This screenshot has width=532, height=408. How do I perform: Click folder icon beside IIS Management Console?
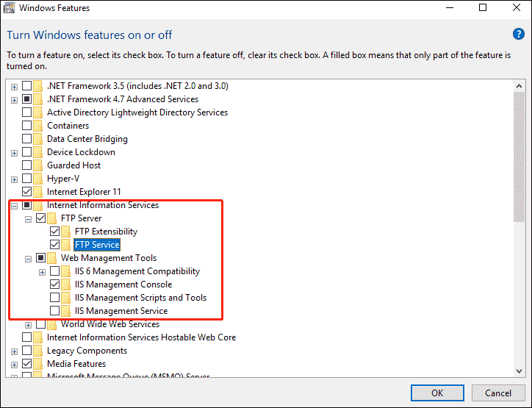click(x=66, y=284)
